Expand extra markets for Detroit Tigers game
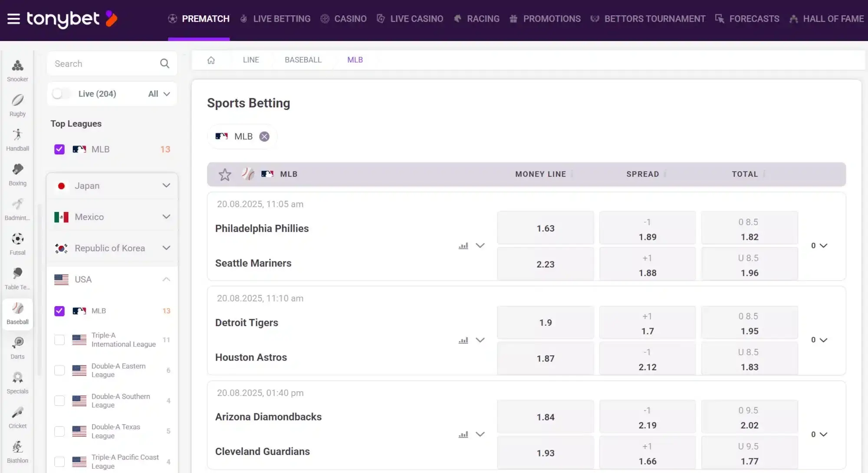868x473 pixels. pos(480,340)
